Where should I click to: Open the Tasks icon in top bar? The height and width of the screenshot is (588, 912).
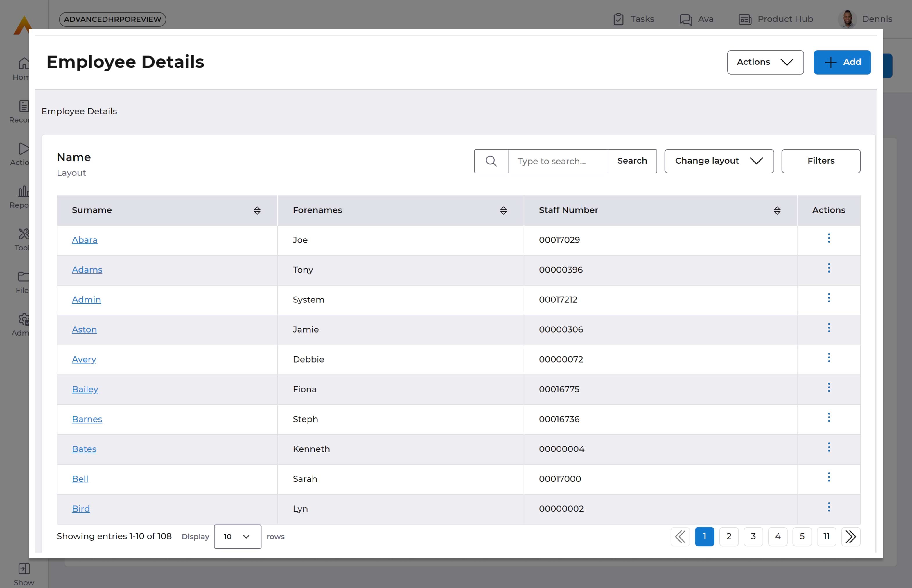[x=618, y=19]
